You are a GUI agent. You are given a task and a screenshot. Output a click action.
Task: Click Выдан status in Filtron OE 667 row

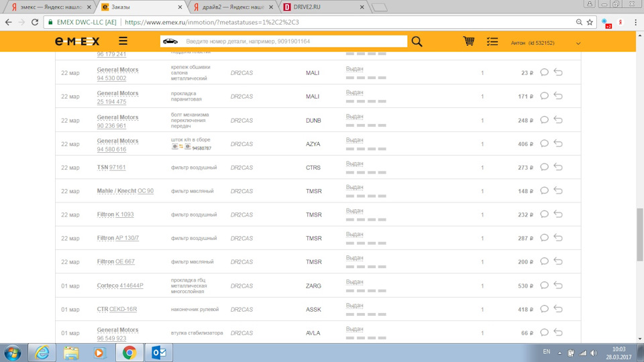click(x=354, y=257)
